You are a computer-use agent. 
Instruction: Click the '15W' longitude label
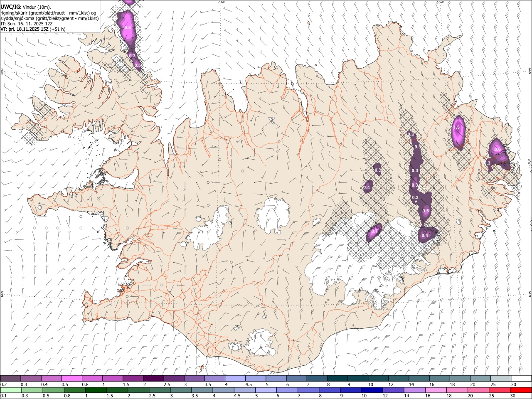440,2
